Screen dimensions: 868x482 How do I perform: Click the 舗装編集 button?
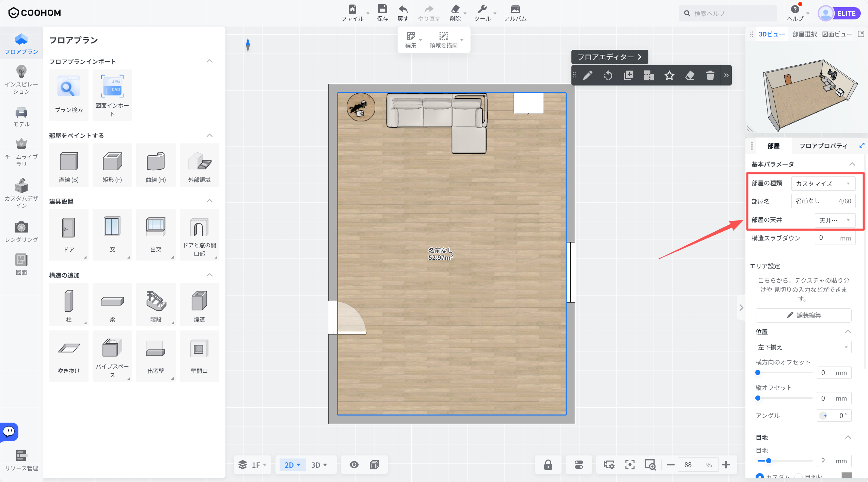(x=803, y=315)
